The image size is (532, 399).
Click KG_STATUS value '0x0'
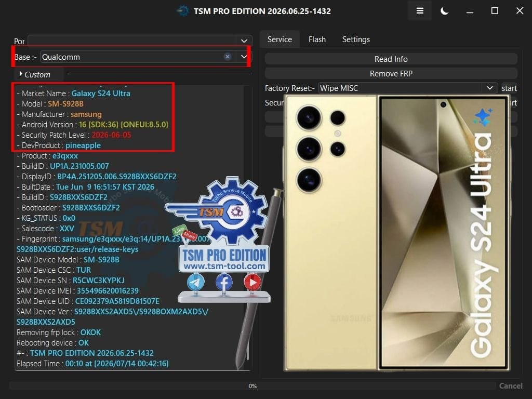pyautogui.click(x=69, y=218)
